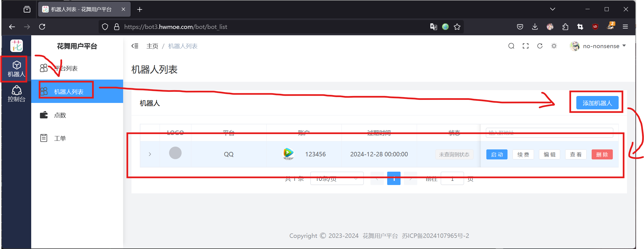Open the 机器人 section in left rail
This screenshot has height=249, width=644.
coord(16,69)
